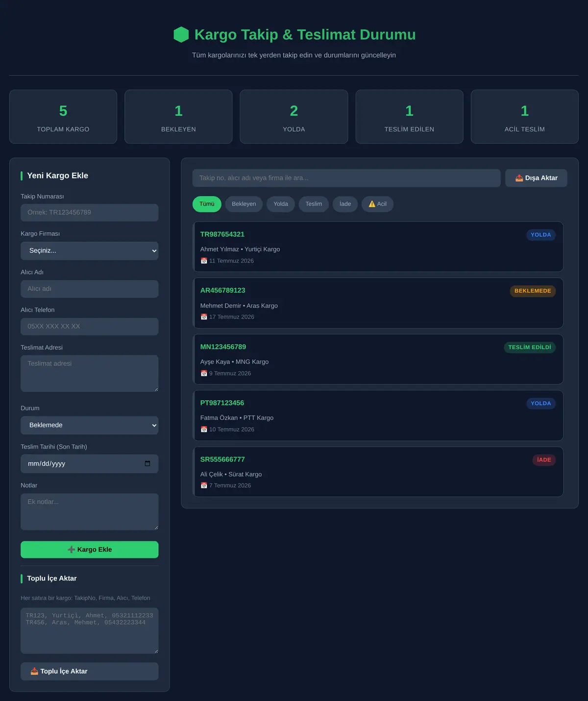
Task: Open shipment PT987123456
Action: (378, 415)
